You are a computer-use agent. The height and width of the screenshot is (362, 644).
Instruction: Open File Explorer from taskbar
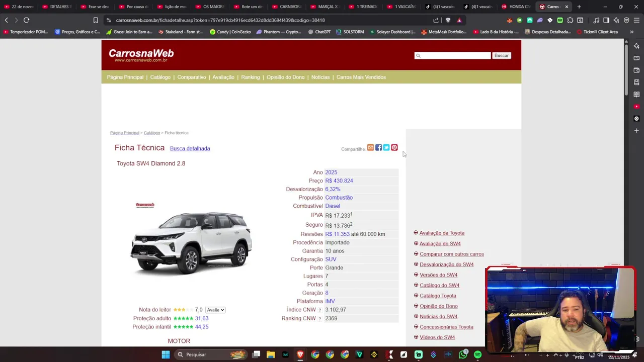click(271, 354)
